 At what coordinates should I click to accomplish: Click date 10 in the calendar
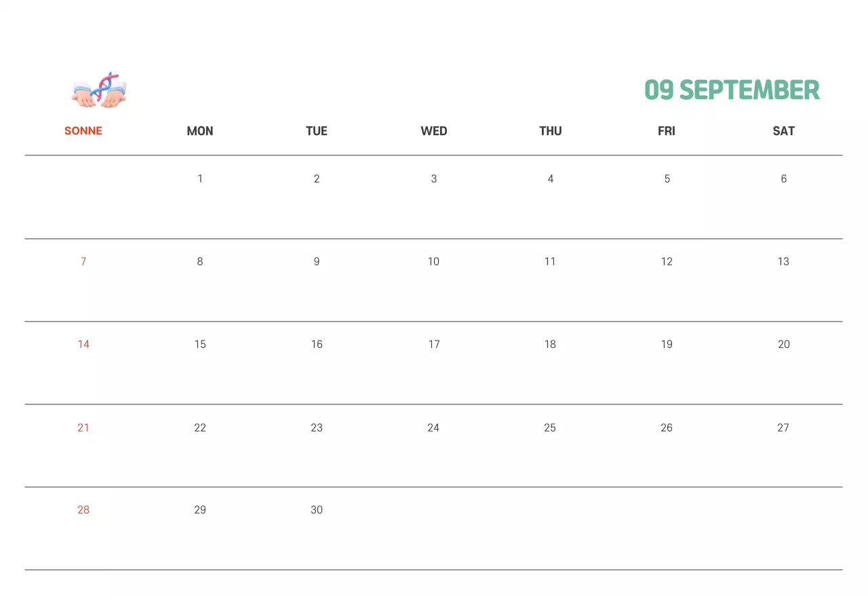pos(433,262)
